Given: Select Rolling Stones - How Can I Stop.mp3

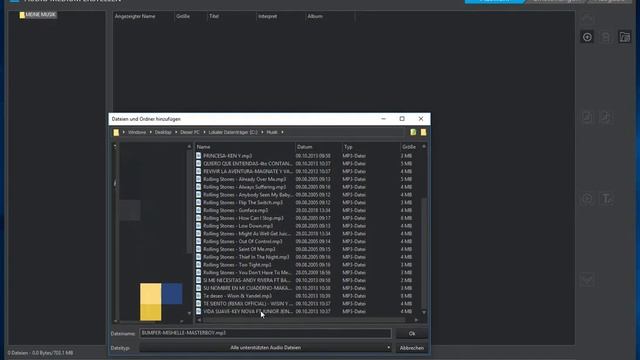Looking at the screenshot, I should click(x=307, y=218).
